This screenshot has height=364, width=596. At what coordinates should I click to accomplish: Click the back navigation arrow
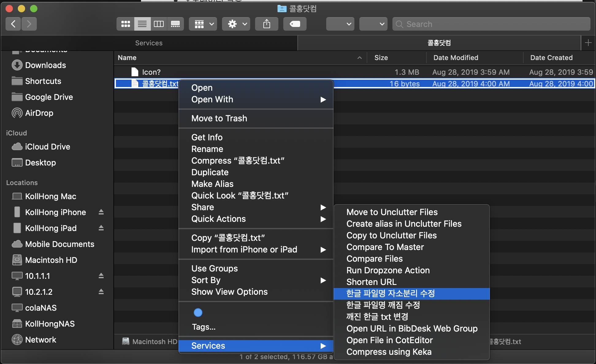click(x=13, y=24)
